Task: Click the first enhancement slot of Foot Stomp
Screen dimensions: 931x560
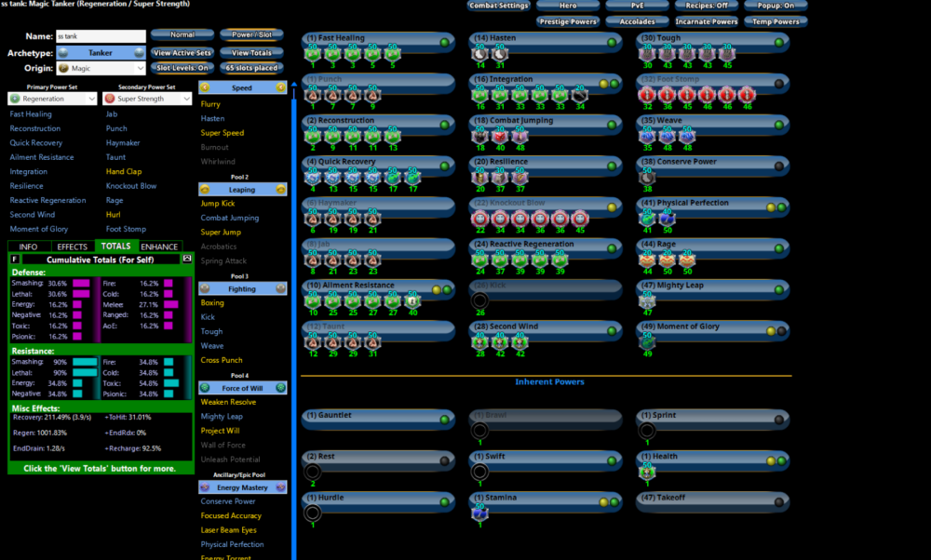Action: pos(648,96)
